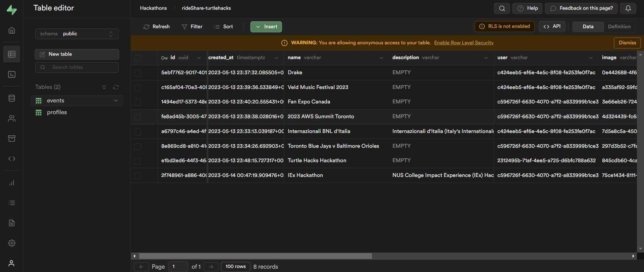This screenshot has width=644, height=272.
Task: Open the Home icon in sidebar
Action: tap(12, 30)
